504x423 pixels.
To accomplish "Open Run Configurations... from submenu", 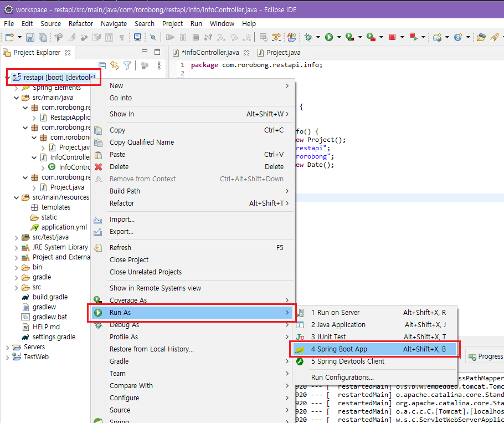I will pyautogui.click(x=374, y=378).
